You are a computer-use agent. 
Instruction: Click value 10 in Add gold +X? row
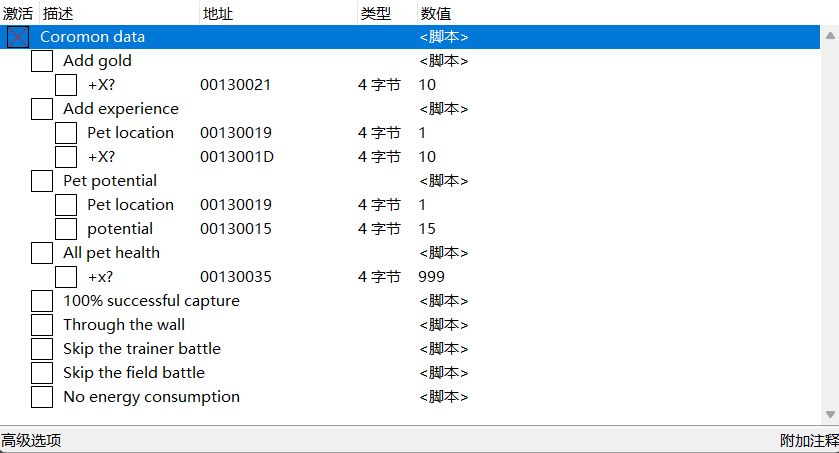coord(427,85)
